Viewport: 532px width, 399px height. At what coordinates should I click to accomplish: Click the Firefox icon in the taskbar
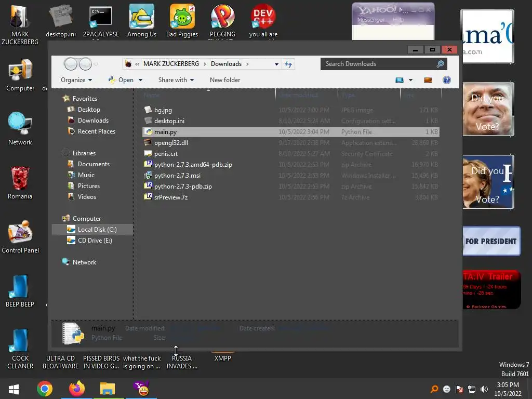point(77,389)
